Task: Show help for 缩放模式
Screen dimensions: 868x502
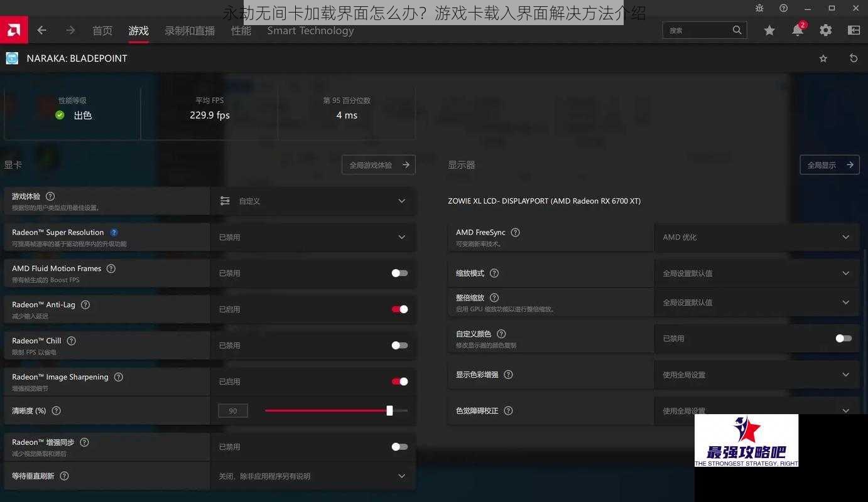Action: pyautogui.click(x=494, y=273)
